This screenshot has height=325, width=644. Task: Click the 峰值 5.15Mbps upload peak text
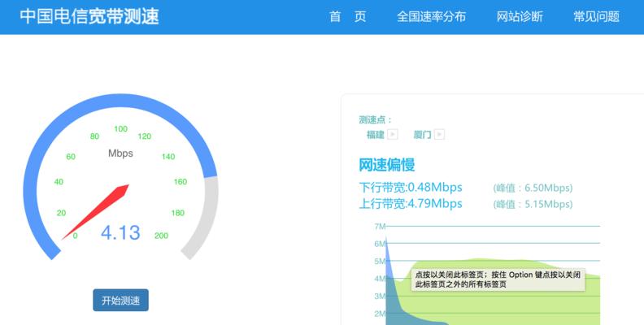(533, 204)
